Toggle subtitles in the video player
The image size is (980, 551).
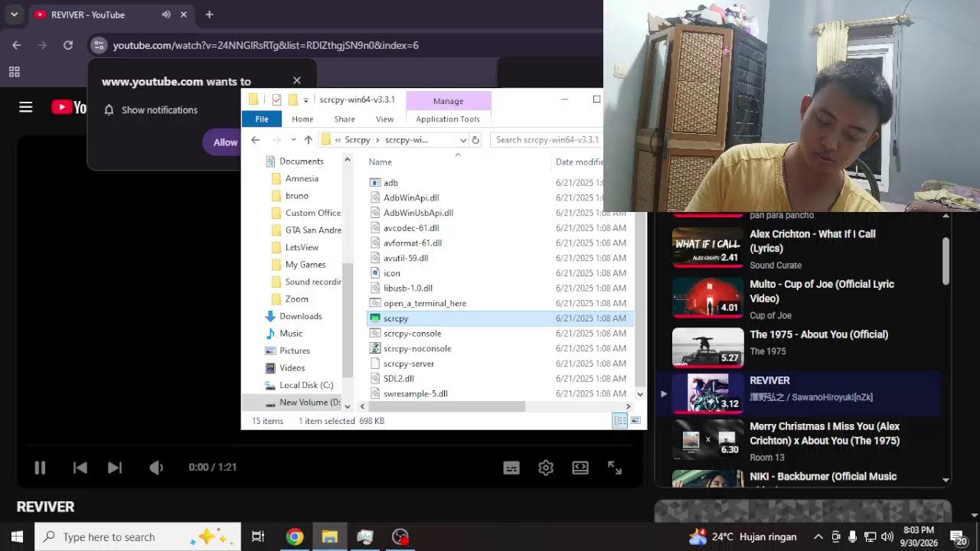[x=511, y=468]
